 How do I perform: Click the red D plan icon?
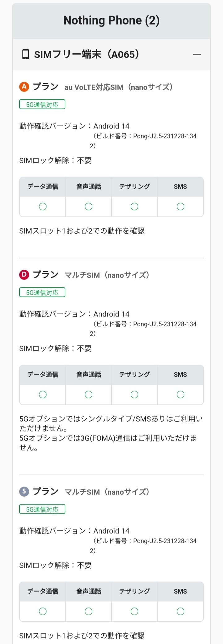[24, 275]
